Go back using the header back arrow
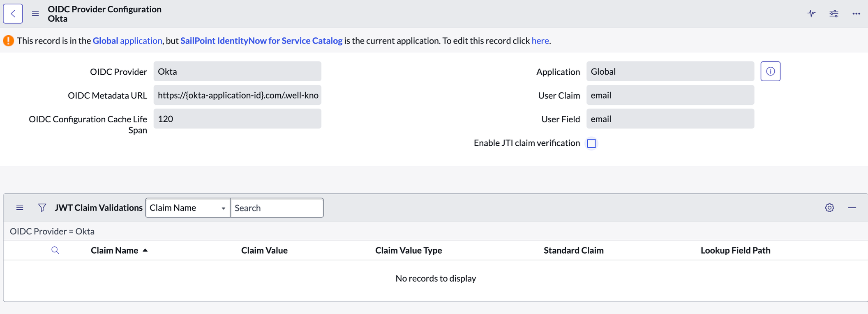868x314 pixels. coord(13,14)
